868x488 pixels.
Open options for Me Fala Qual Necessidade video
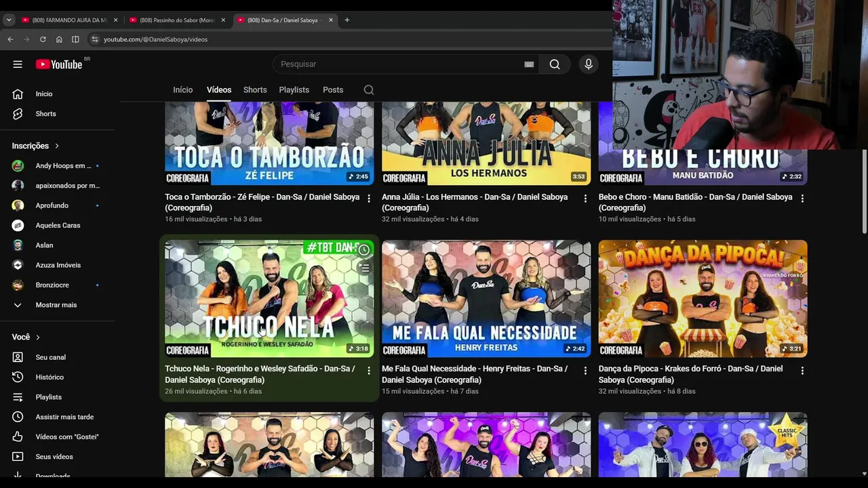click(585, 371)
